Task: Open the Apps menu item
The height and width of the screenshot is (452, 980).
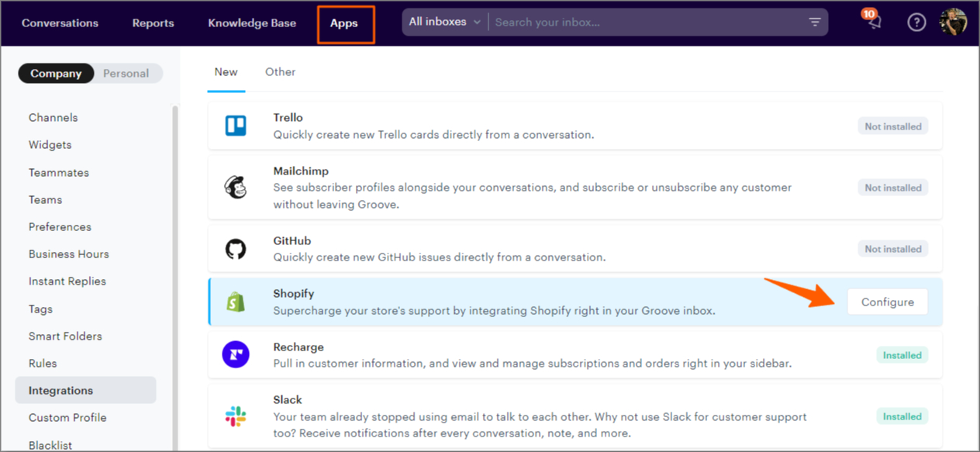Action: point(344,23)
